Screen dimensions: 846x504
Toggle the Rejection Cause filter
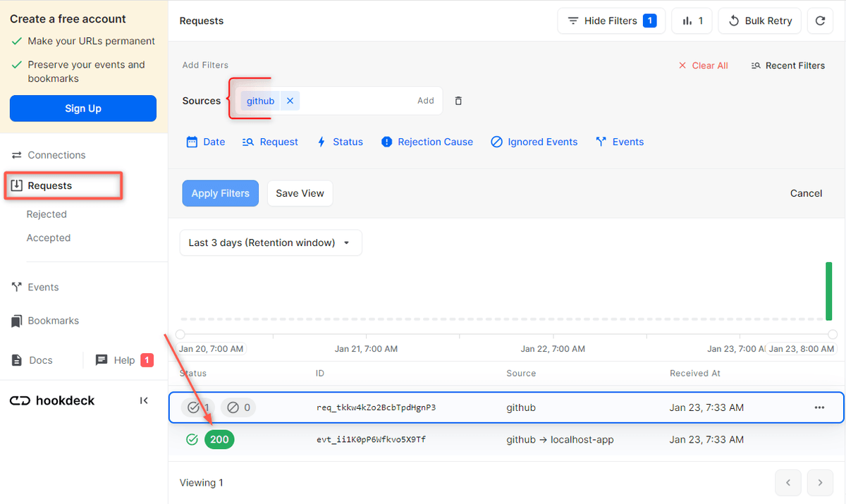coord(427,142)
